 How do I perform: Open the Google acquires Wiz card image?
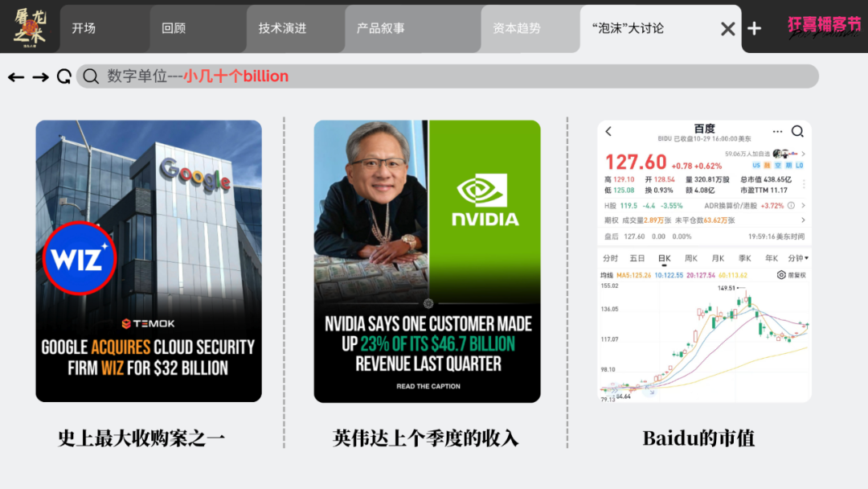pos(149,261)
